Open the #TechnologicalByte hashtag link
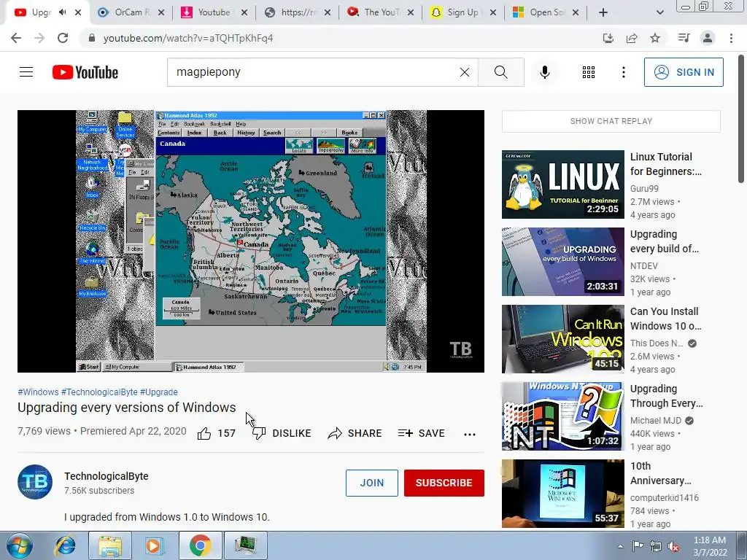The height and width of the screenshot is (560, 747). click(99, 392)
